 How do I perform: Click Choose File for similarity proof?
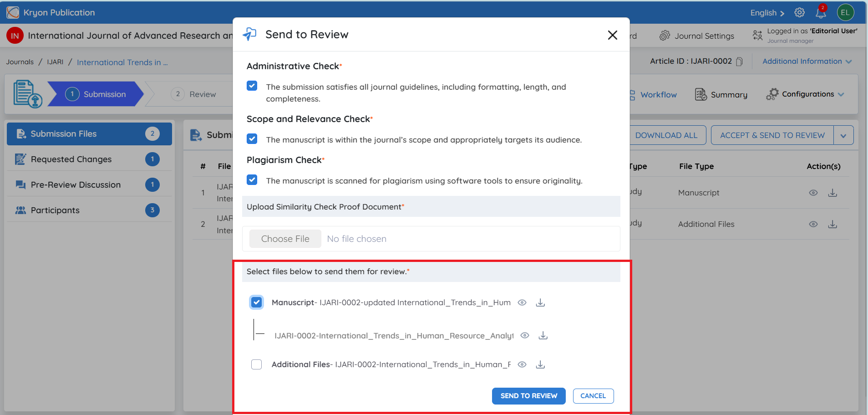pyautogui.click(x=285, y=239)
